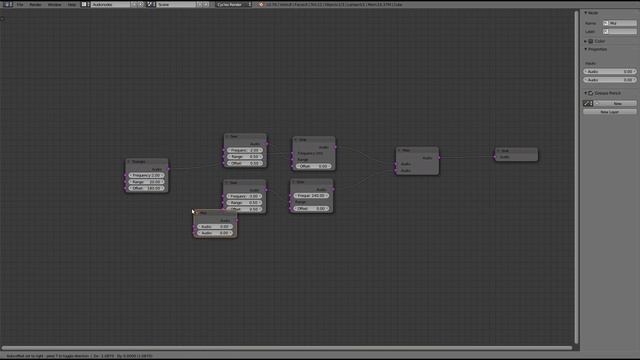640x360 pixels.
Task: Collapse the connected Mix node
Action: (x=400, y=150)
